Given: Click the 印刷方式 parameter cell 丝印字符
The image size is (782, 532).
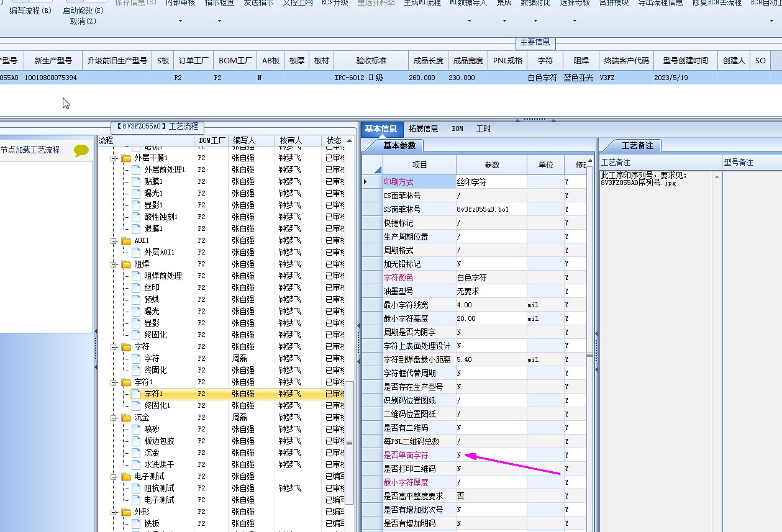Looking at the screenshot, I should point(491,182).
